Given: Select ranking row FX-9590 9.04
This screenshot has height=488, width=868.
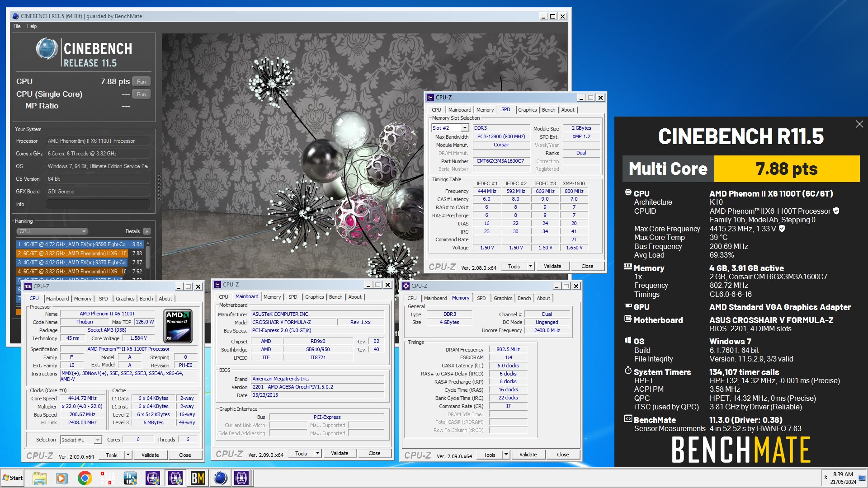Looking at the screenshot, I should pos(80,244).
